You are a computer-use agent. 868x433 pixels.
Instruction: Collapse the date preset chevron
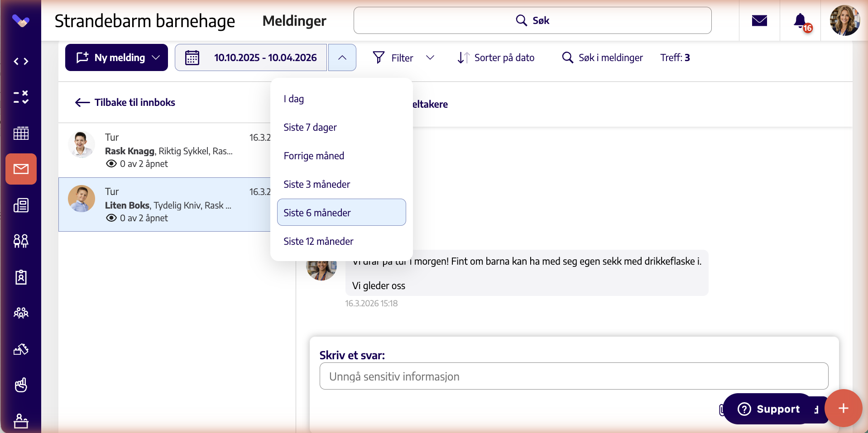point(342,57)
